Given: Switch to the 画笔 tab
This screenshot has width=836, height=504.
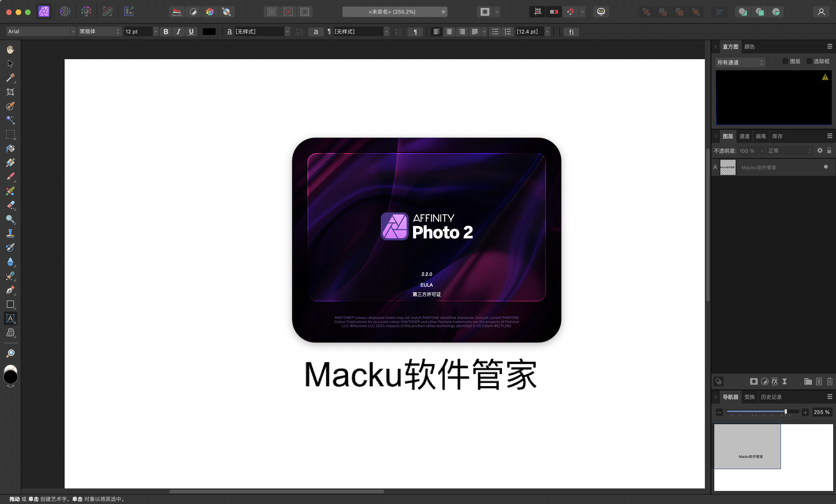Looking at the screenshot, I should (x=761, y=136).
